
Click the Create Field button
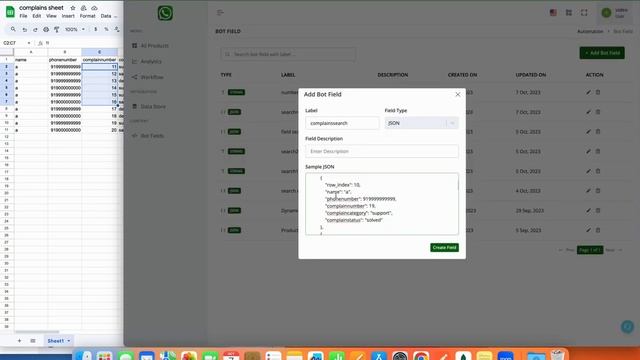pos(444,247)
